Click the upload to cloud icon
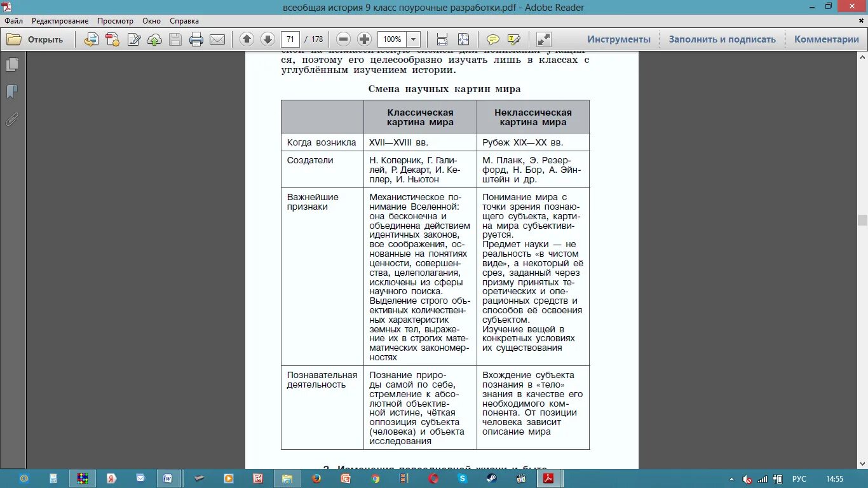868x488 pixels. [x=154, y=39]
